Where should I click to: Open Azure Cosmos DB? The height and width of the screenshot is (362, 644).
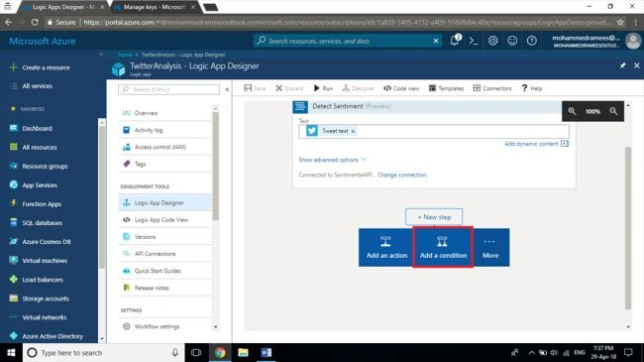click(x=41, y=242)
